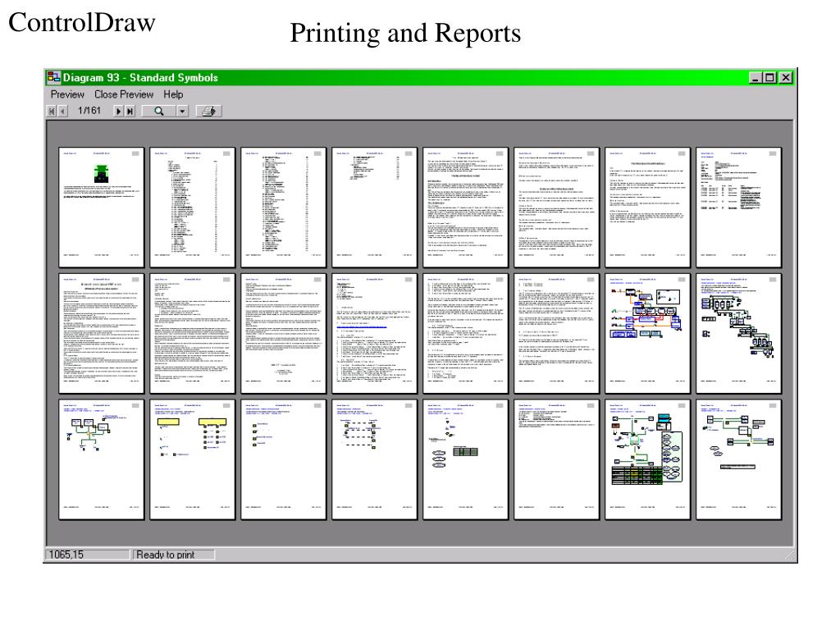This screenshot has height=630, width=840.
Task: Click the printer icon to print
Action: pos(208,111)
